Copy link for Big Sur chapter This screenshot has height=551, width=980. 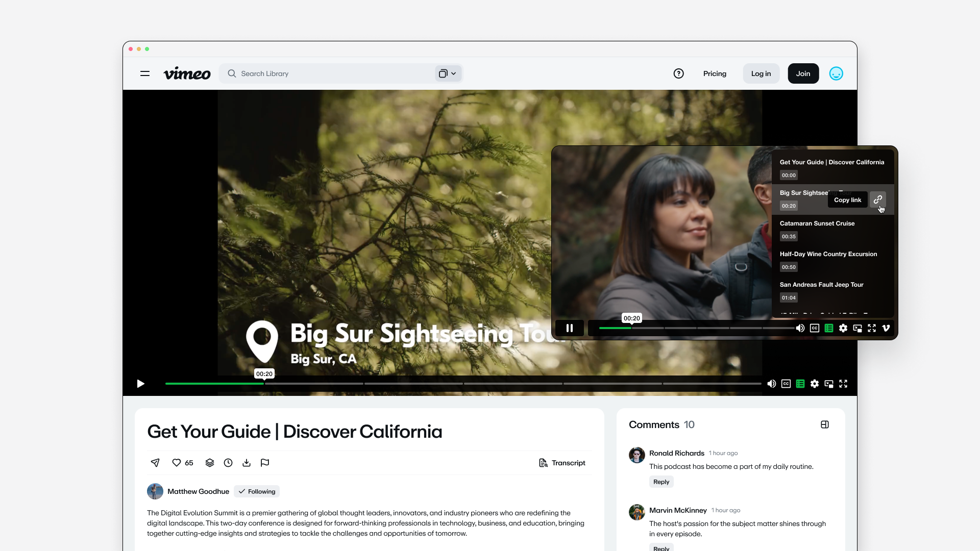[878, 199]
